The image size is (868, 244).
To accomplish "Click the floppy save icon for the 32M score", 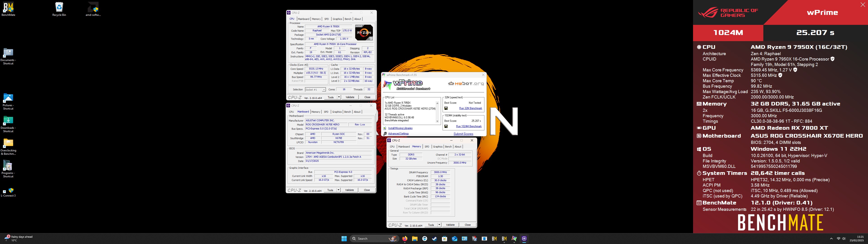I will click(x=446, y=108).
